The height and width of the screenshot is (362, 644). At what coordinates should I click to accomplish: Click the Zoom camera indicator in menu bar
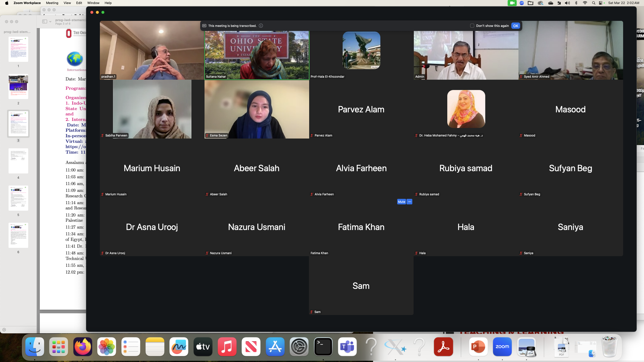512,3
